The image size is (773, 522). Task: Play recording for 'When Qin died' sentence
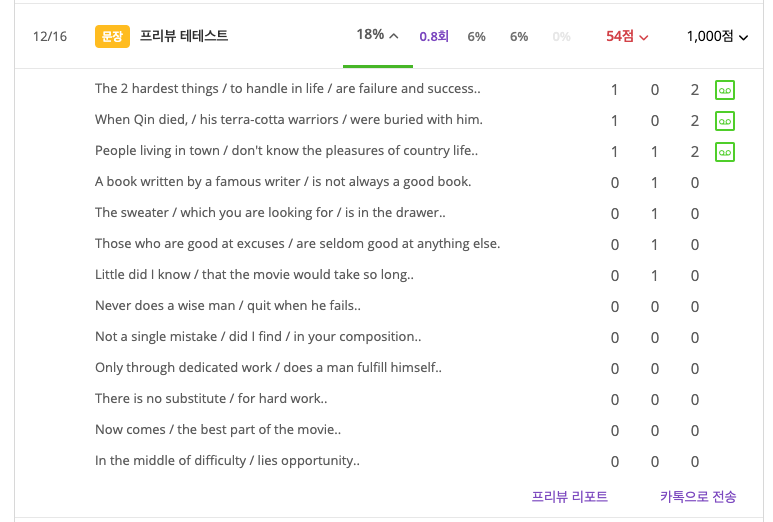pos(725,121)
